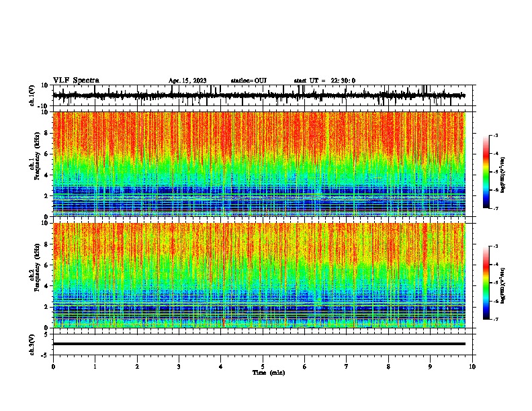Click the time axis tick label "3"
This screenshot has width=532, height=411.
click(x=179, y=367)
